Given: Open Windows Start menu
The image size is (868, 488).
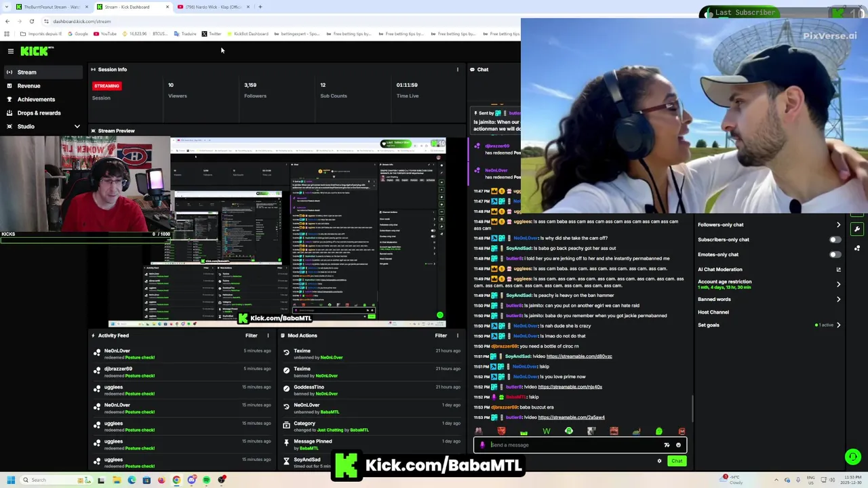Looking at the screenshot, I should pos(10,480).
